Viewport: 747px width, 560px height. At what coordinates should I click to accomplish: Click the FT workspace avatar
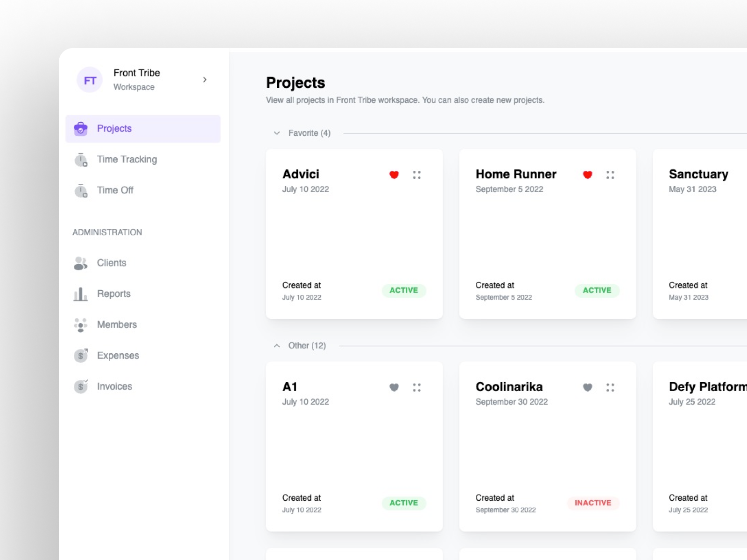tap(90, 80)
